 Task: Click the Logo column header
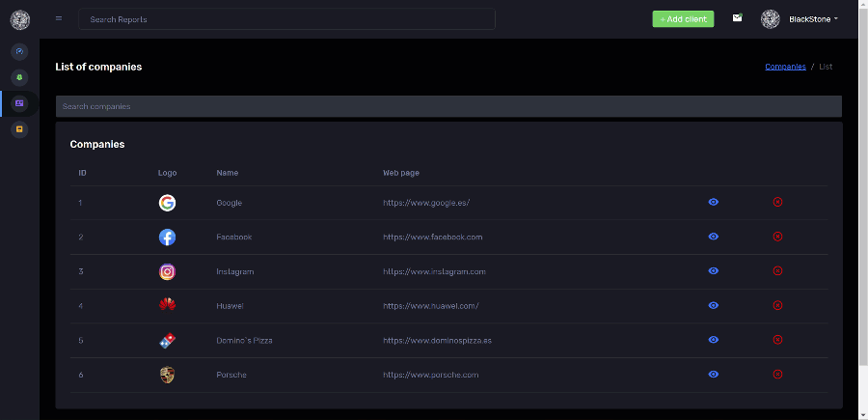[x=167, y=173]
